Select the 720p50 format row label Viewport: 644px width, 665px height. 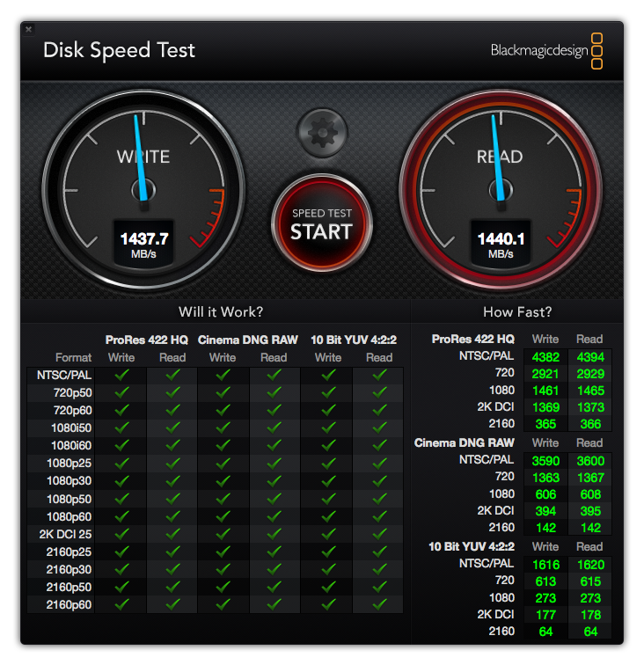(72, 393)
